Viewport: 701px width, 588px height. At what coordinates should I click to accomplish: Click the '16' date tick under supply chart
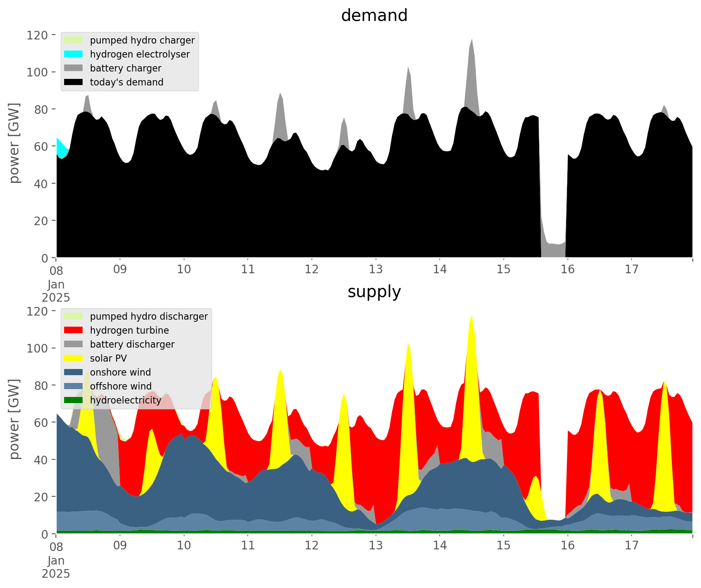pyautogui.click(x=567, y=546)
